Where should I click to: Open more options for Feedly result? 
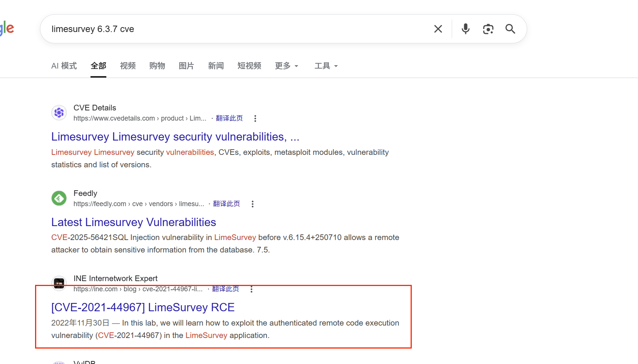coord(253,204)
